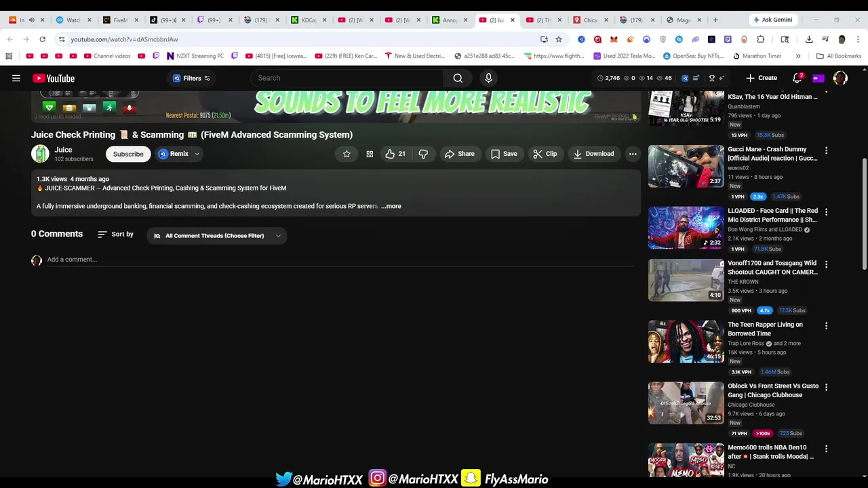868x488 pixels.
Task: Open Oblock Vs Front Street video title
Action: (x=773, y=390)
